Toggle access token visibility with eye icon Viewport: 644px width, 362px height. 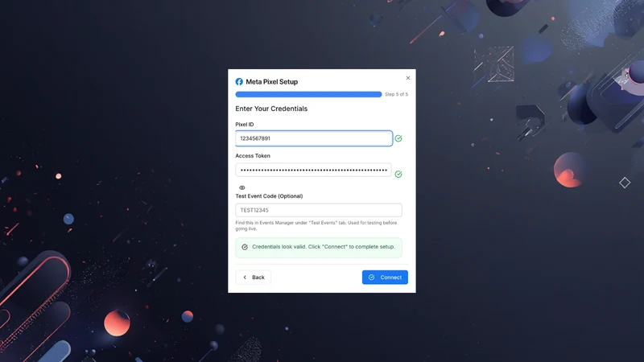point(242,187)
